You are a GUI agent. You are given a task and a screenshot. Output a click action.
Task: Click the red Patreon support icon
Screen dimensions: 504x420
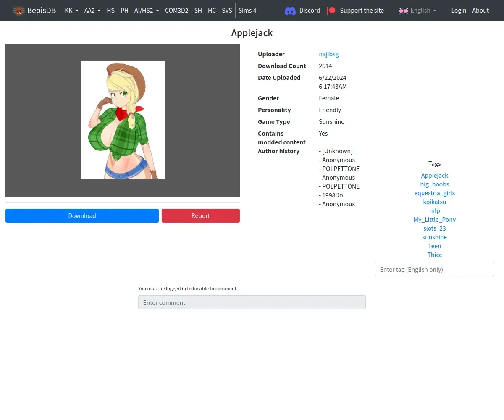[331, 10]
